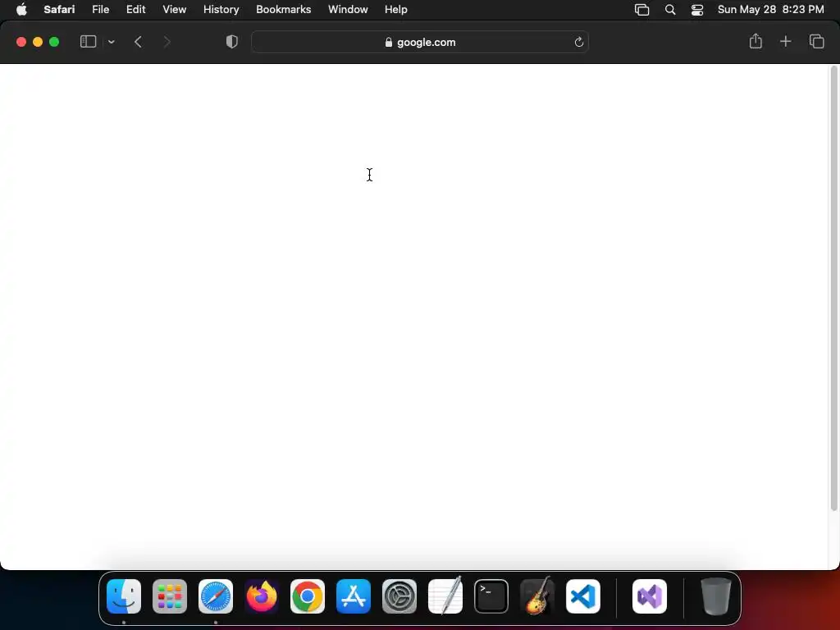Open the File menu
This screenshot has height=630, width=840.
click(101, 9)
